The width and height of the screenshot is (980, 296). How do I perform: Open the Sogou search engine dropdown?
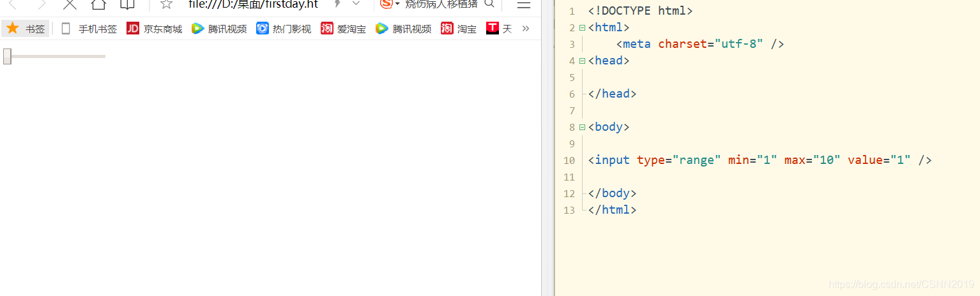click(x=390, y=4)
